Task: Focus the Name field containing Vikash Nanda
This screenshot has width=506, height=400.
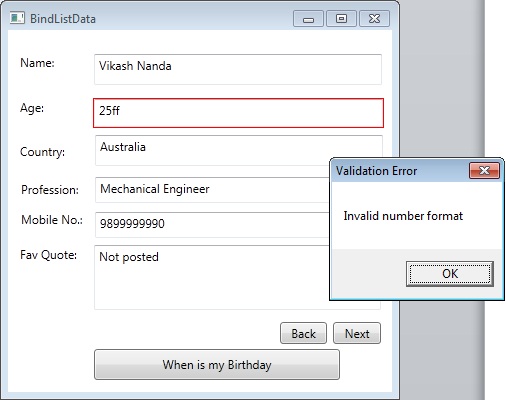Action: (x=238, y=69)
